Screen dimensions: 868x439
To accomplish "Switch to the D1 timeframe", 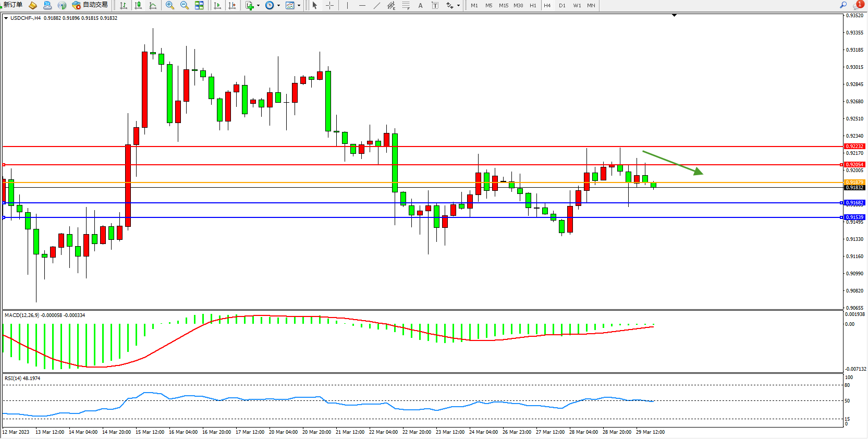I will click(562, 5).
